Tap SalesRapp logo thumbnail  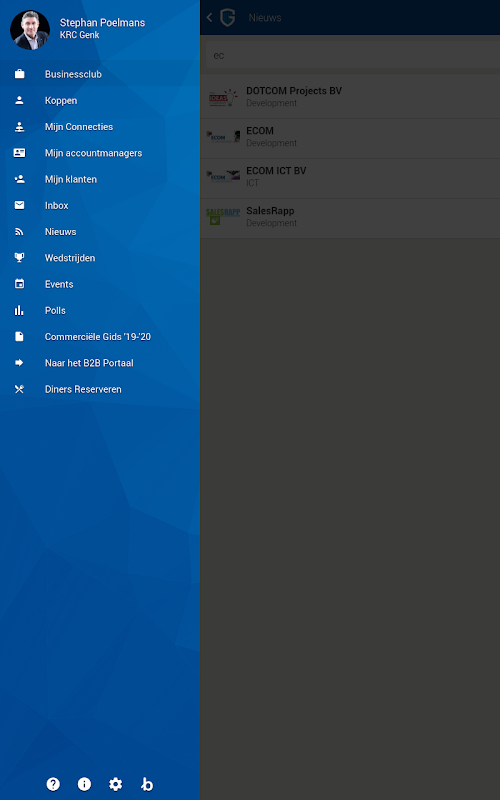point(223,217)
